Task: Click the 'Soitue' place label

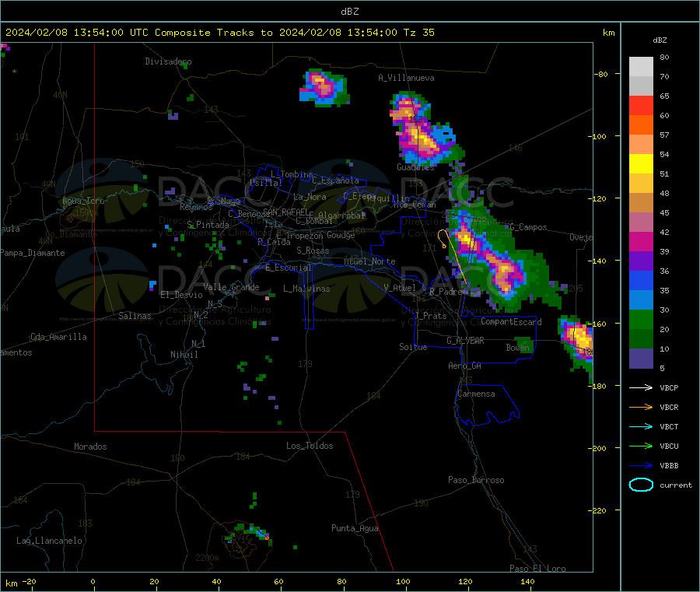Action: coord(413,347)
